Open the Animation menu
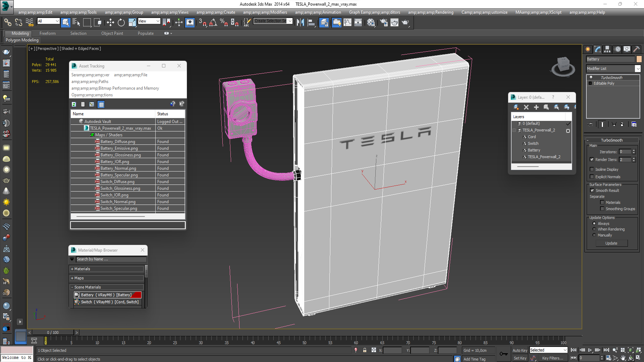The image size is (644, 362). coord(318,12)
